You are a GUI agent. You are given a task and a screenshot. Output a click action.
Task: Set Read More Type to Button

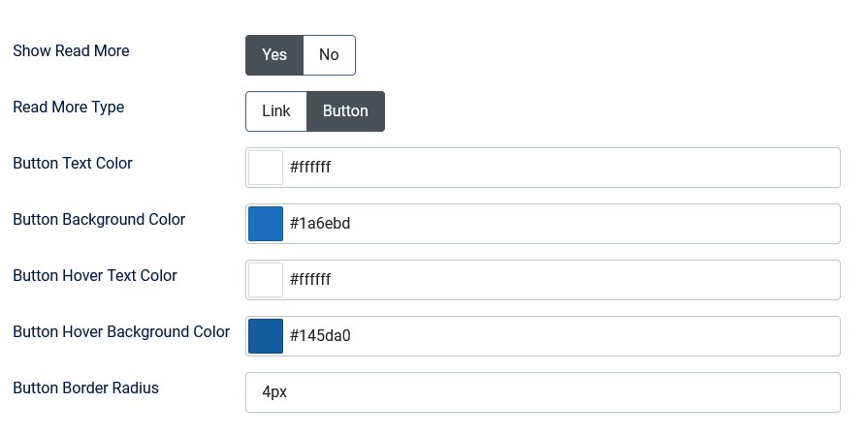coord(345,111)
